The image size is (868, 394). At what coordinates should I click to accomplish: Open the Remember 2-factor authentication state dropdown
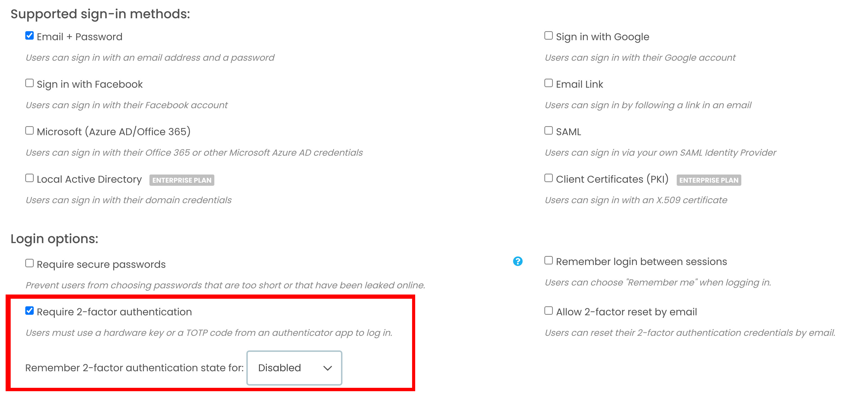[294, 368]
